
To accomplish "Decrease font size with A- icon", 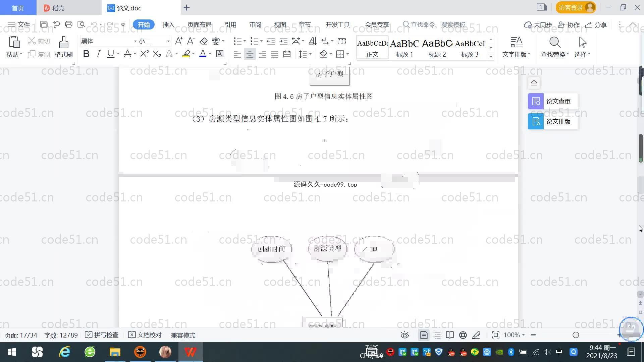I will click(x=191, y=41).
